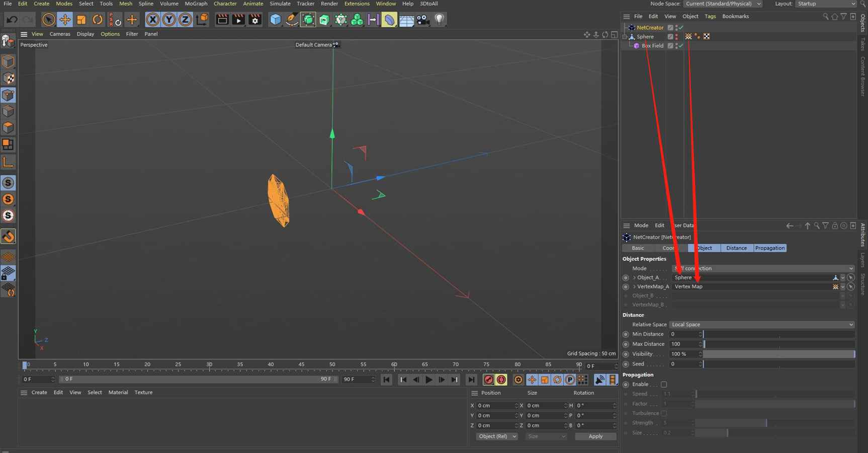The image size is (868, 453).
Task: Click the Seed slider
Action: pyautogui.click(x=779, y=364)
